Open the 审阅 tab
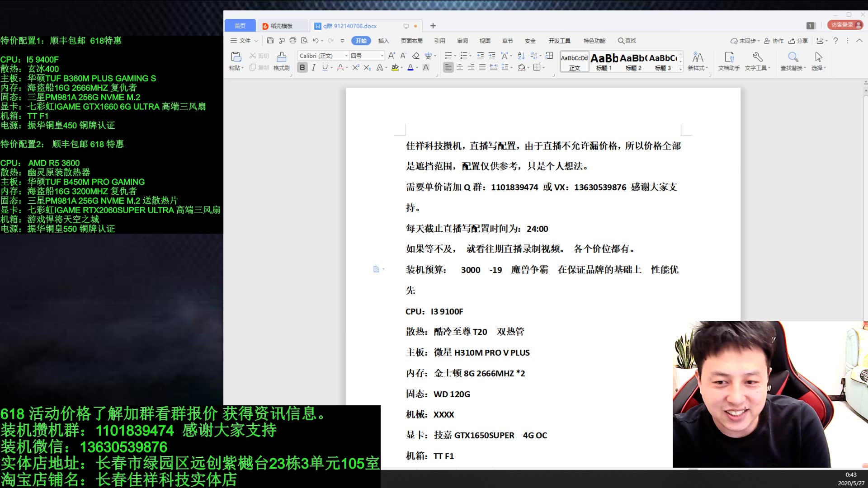The height and width of the screenshot is (488, 868). tap(462, 41)
